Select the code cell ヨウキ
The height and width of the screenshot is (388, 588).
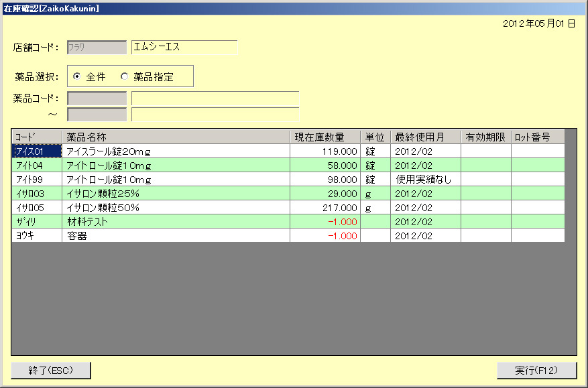click(37, 235)
